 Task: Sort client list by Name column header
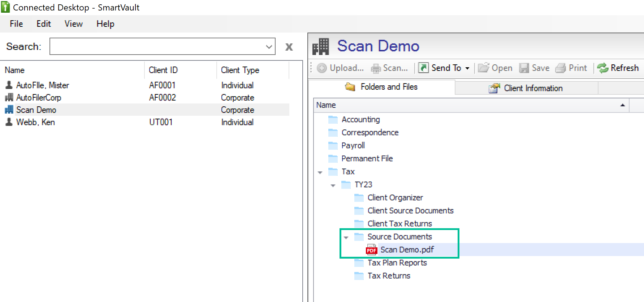tap(15, 70)
